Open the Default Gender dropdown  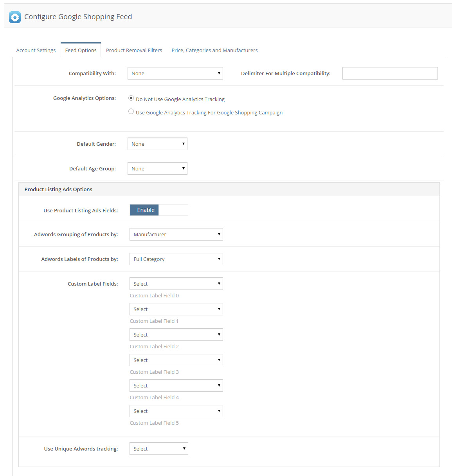pyautogui.click(x=157, y=144)
